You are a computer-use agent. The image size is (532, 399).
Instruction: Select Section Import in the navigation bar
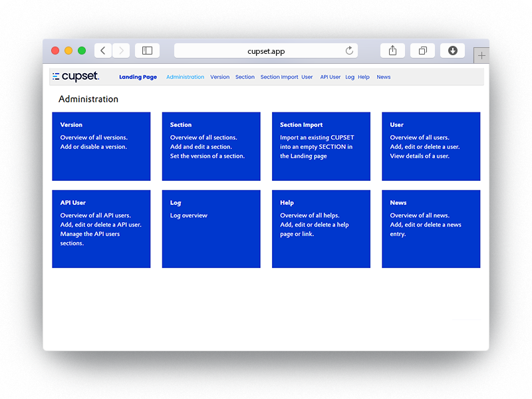279,77
